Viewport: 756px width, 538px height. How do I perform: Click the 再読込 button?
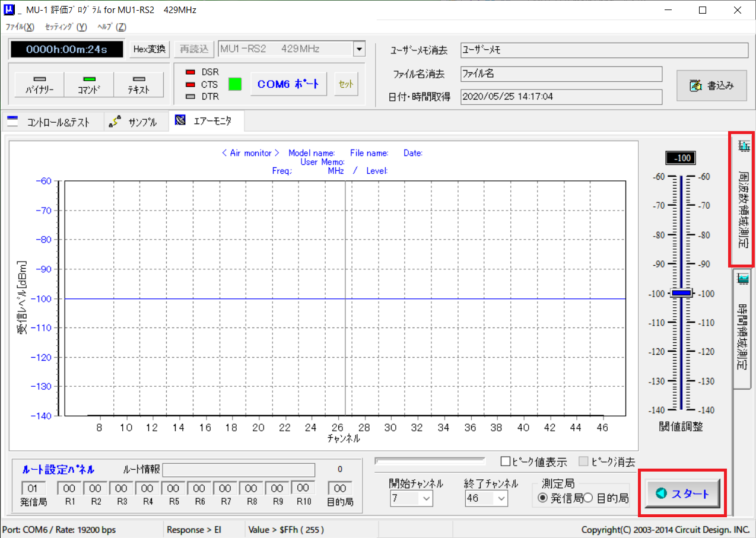195,49
